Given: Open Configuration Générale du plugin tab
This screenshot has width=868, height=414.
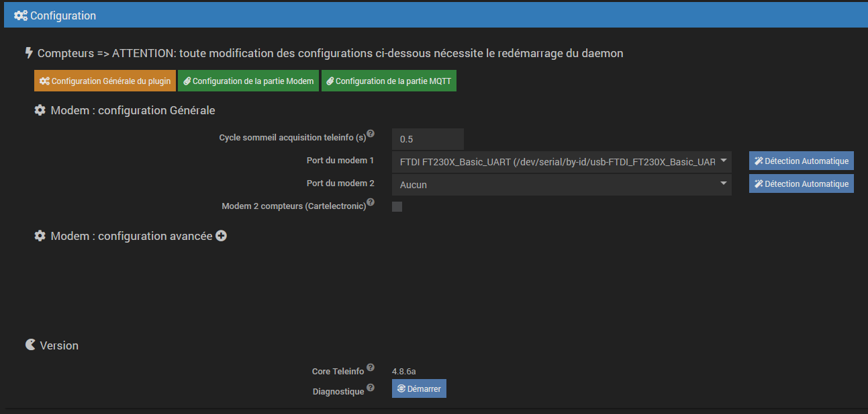Looking at the screenshot, I should (x=105, y=81).
